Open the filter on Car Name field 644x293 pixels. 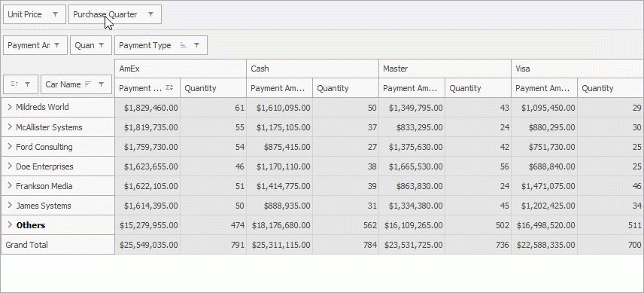click(x=101, y=84)
